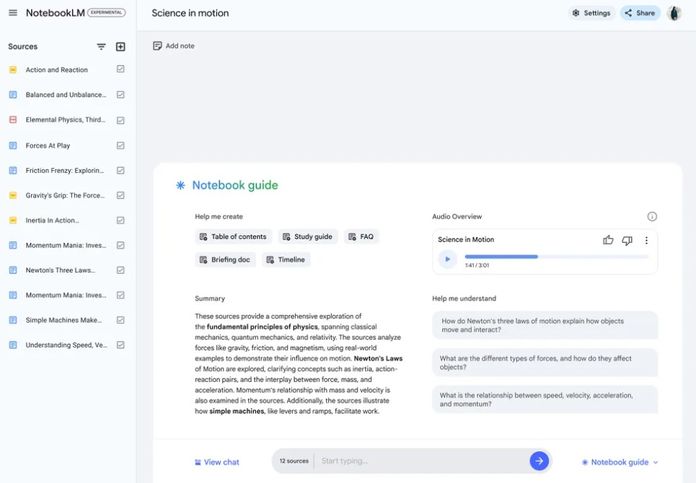The width and height of the screenshot is (696, 483).
Task: Generate a Timeline
Action: click(286, 260)
